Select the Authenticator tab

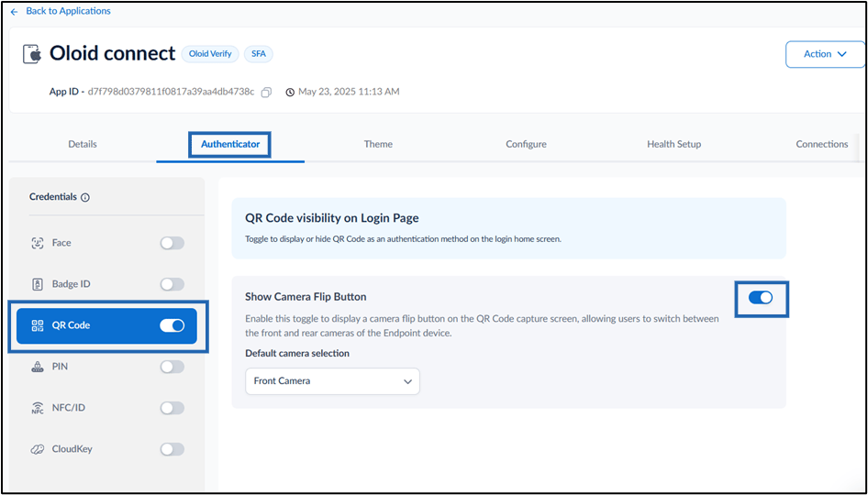pos(230,144)
